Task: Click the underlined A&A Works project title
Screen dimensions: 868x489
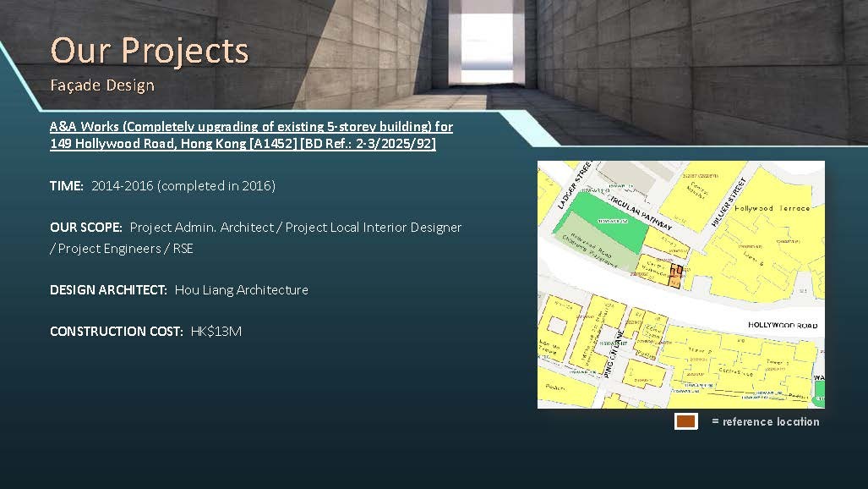Action: [x=251, y=135]
